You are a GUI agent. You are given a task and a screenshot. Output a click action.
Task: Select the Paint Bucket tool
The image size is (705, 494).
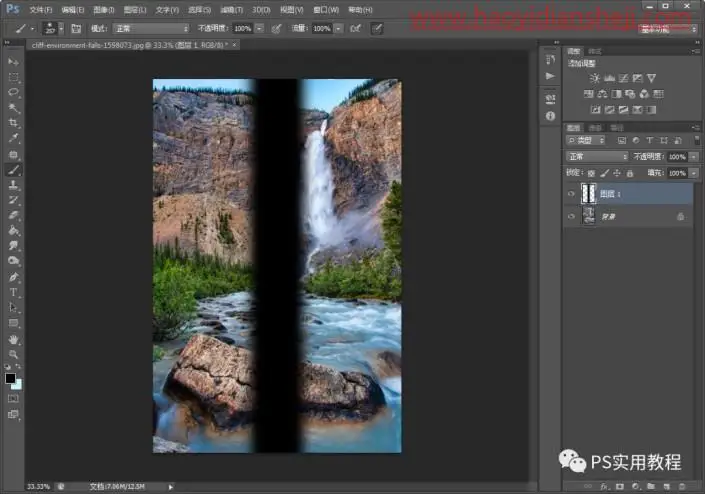point(13,231)
